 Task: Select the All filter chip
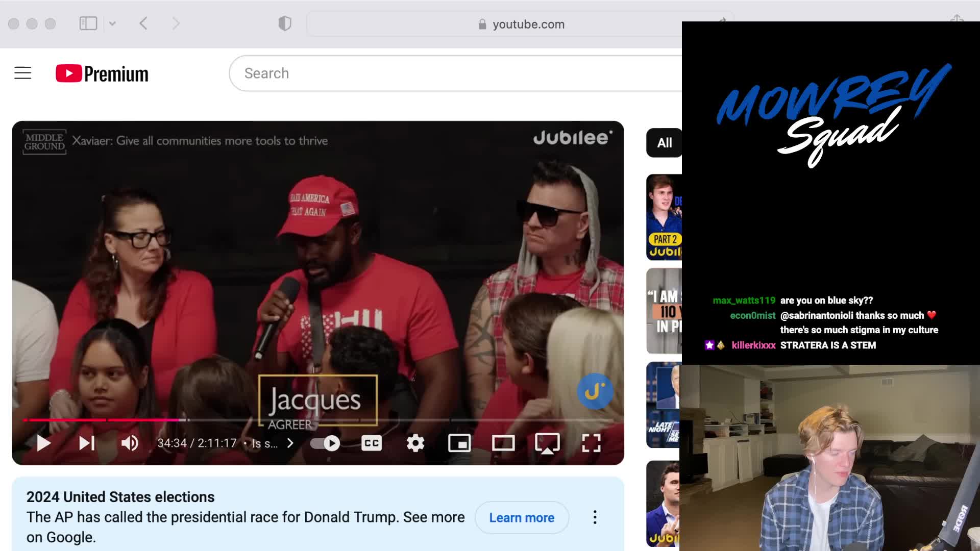click(x=664, y=143)
